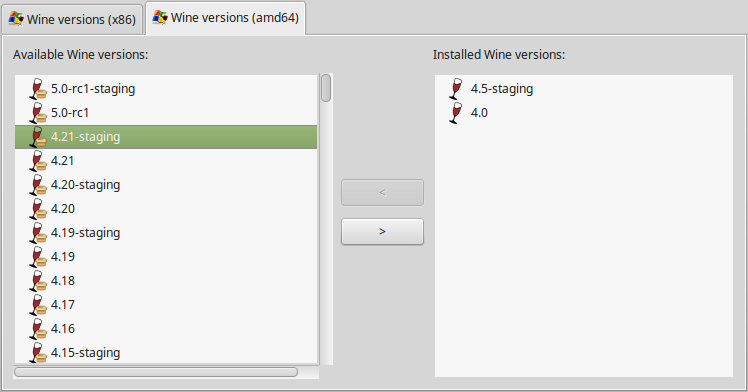Click the wine icon beside 5.0-rc1-staging
Screen dimensions: 748x392
point(38,89)
